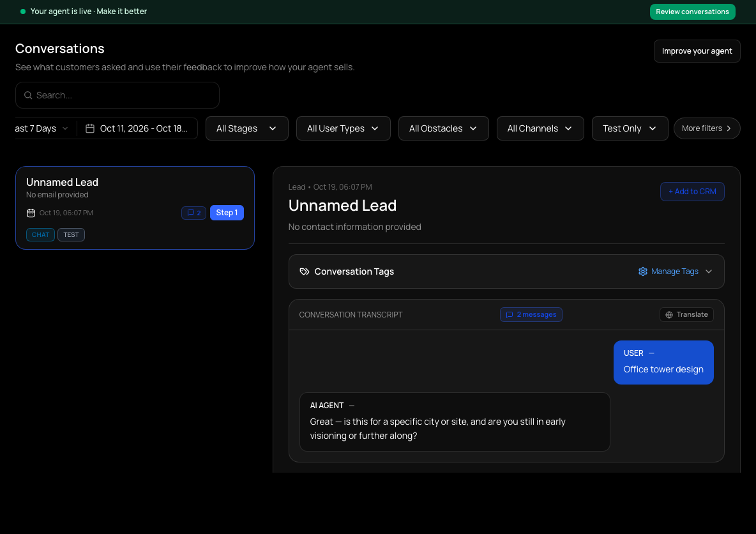Click 'Your agent is live' banner text
Screen dimensions: 756x534
[89, 11]
